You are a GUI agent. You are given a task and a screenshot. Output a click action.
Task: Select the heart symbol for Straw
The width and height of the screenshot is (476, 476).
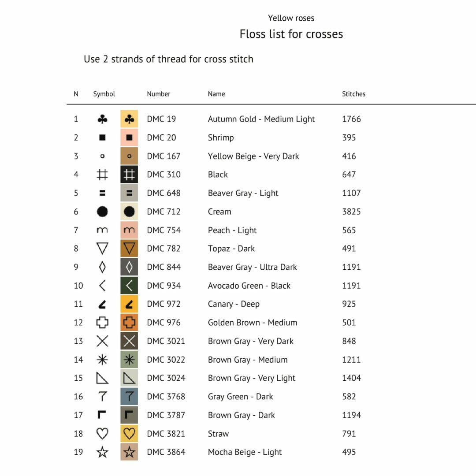(102, 434)
